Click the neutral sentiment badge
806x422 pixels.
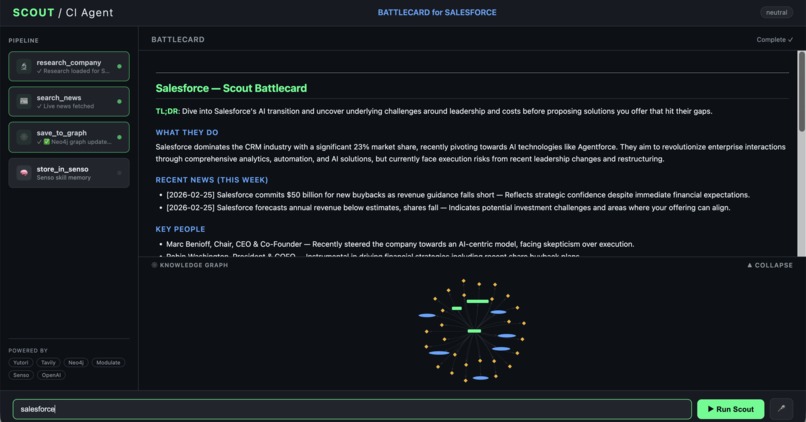(x=776, y=12)
